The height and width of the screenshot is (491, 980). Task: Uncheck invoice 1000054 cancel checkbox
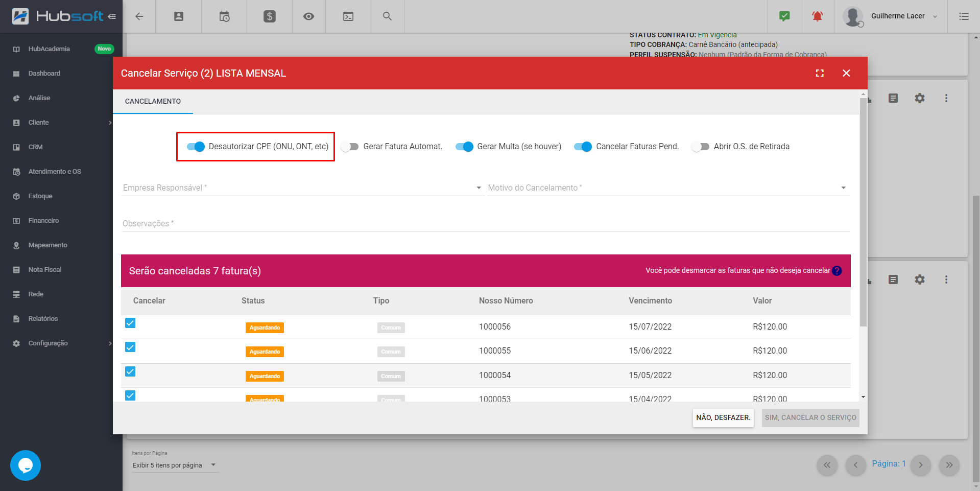click(130, 371)
